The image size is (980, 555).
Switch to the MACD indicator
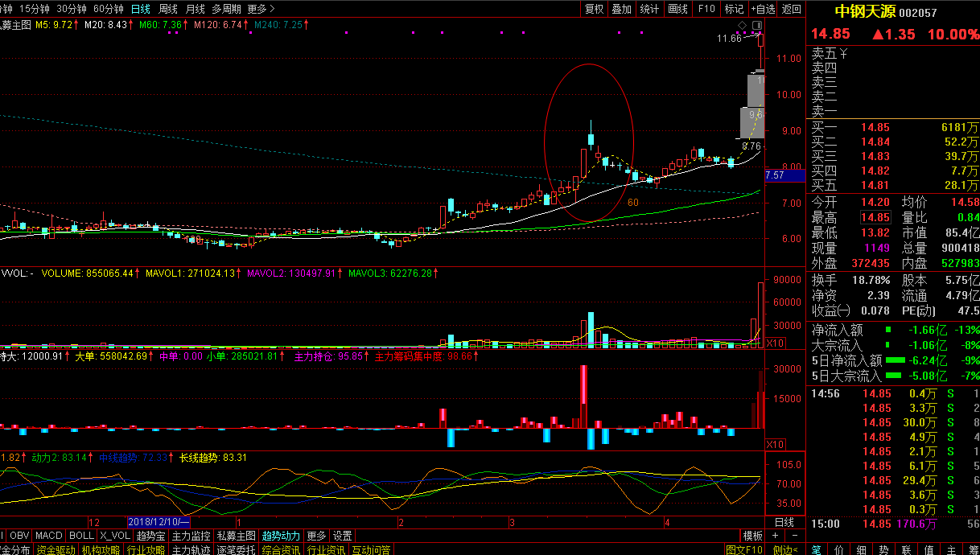coord(49,536)
